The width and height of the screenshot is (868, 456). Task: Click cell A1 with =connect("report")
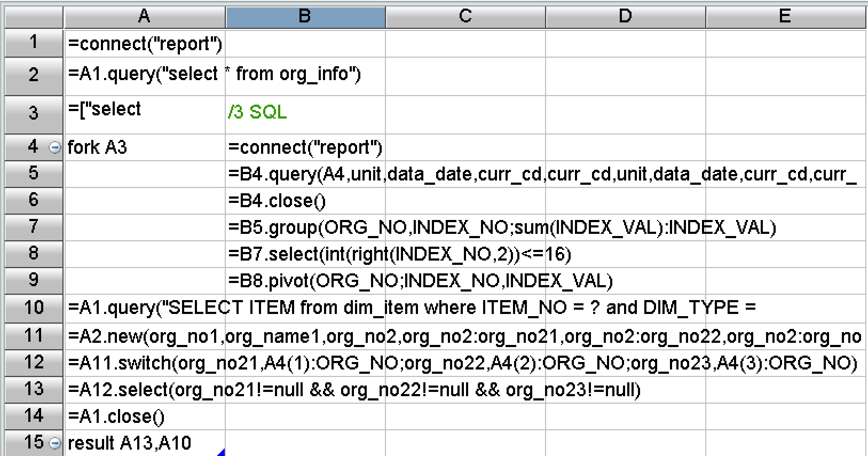coord(145,44)
